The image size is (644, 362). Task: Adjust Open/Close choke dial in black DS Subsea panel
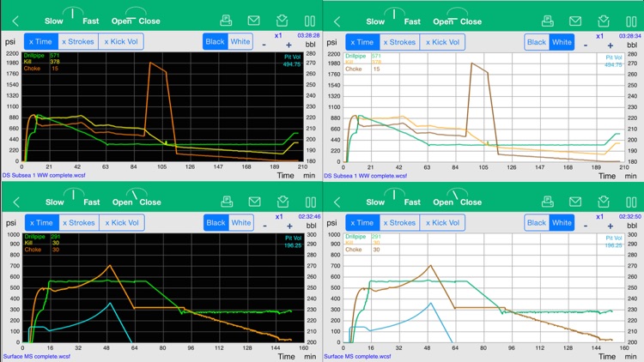(x=136, y=14)
